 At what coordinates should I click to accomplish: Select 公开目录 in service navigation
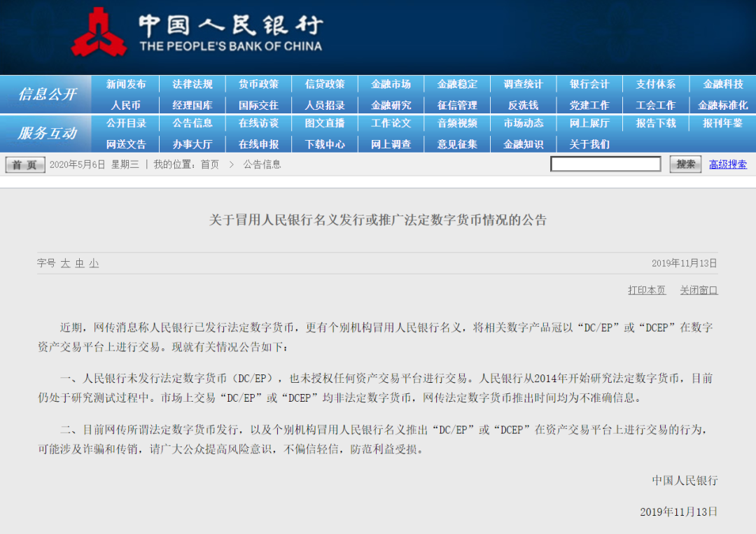[x=126, y=123]
